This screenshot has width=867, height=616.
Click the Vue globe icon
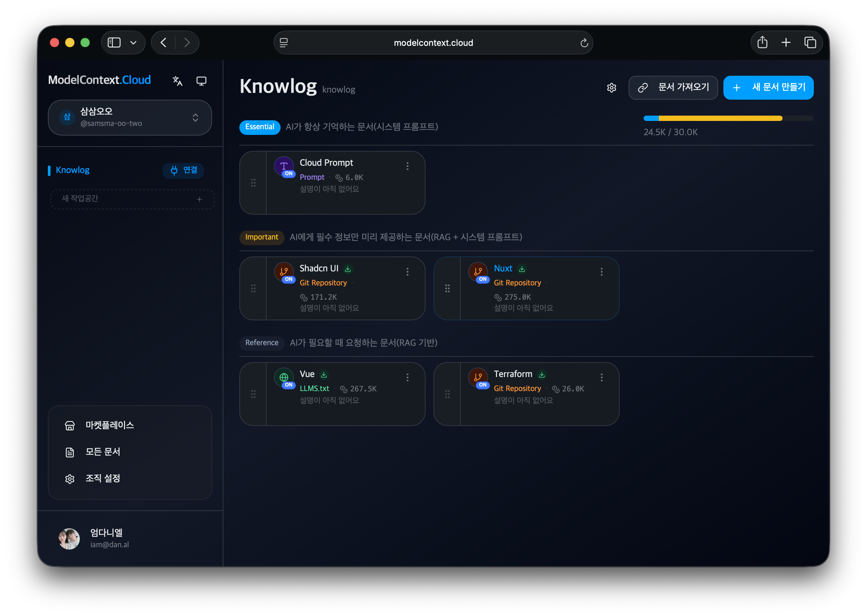[284, 377]
